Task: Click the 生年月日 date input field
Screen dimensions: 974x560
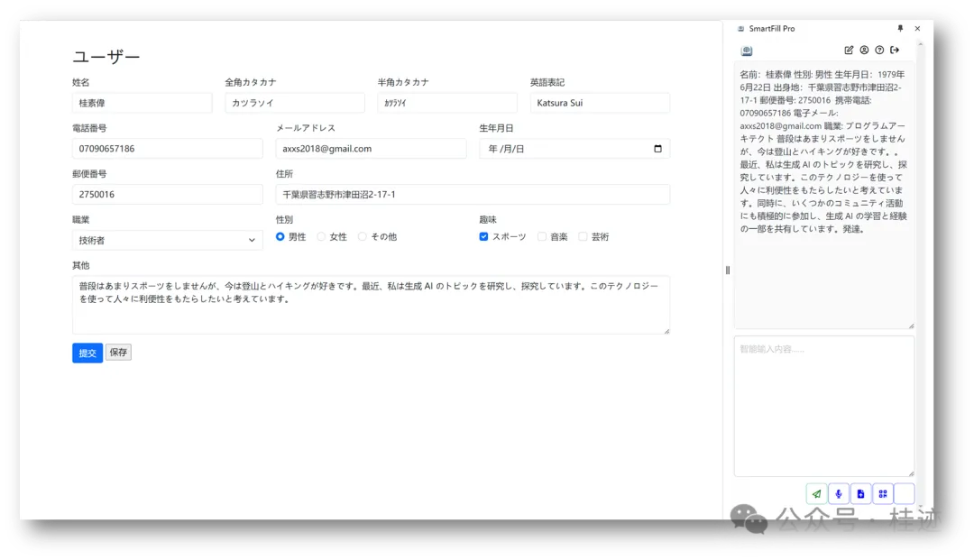Action: tap(574, 149)
